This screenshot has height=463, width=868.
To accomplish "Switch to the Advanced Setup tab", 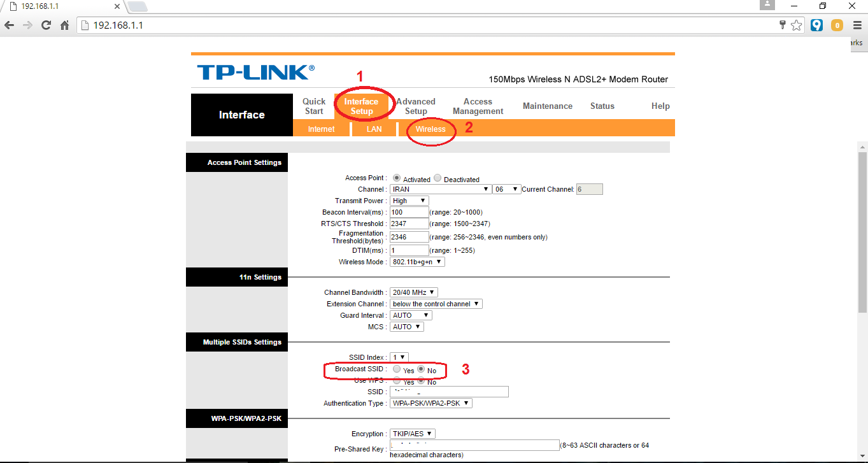I will coord(416,106).
